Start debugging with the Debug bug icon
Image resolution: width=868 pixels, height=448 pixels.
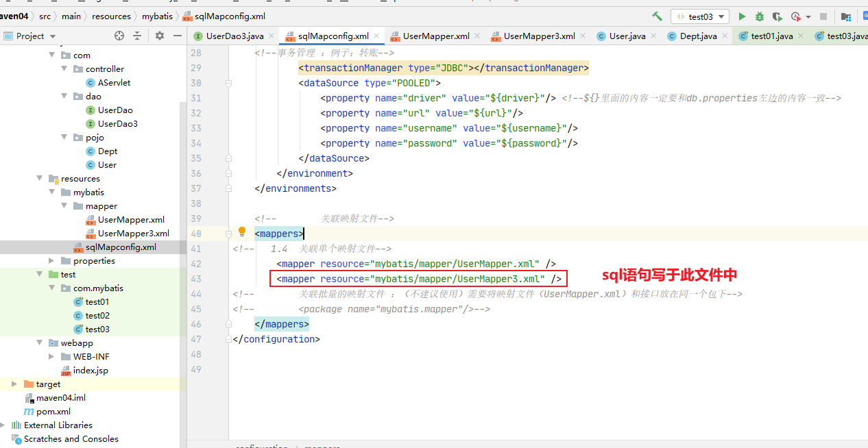[760, 16]
